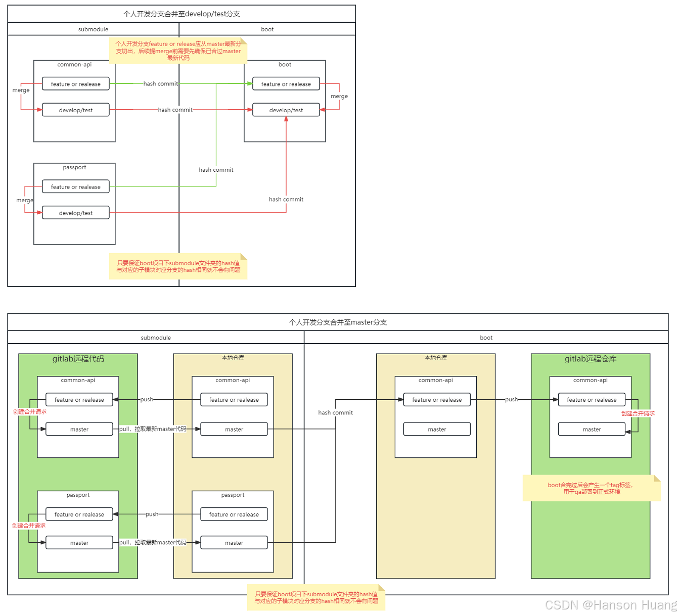Click the 'boot' column header in the master diagram
679x616 pixels.
[x=486, y=338]
